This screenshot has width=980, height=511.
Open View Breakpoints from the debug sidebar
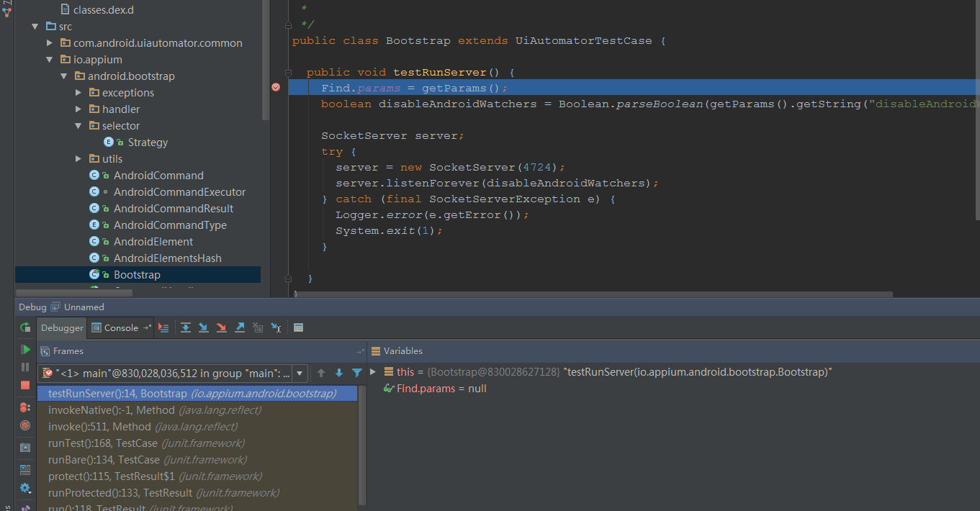pyautogui.click(x=25, y=407)
